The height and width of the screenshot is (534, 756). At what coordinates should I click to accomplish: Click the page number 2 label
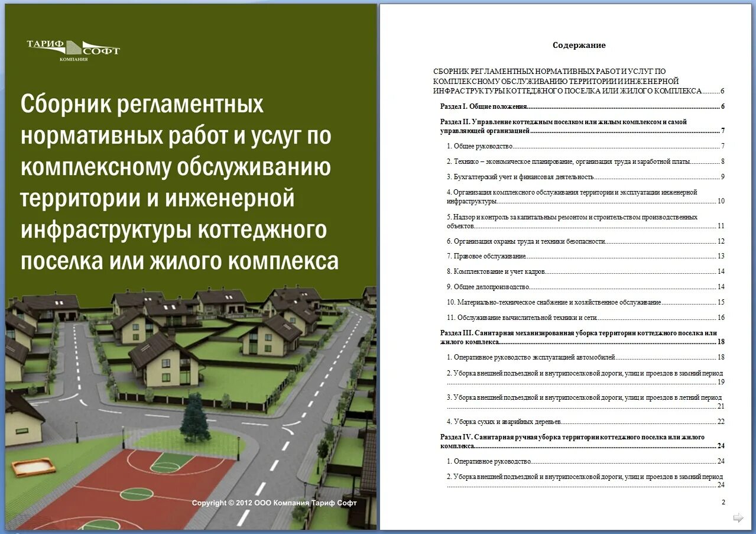pyautogui.click(x=723, y=501)
